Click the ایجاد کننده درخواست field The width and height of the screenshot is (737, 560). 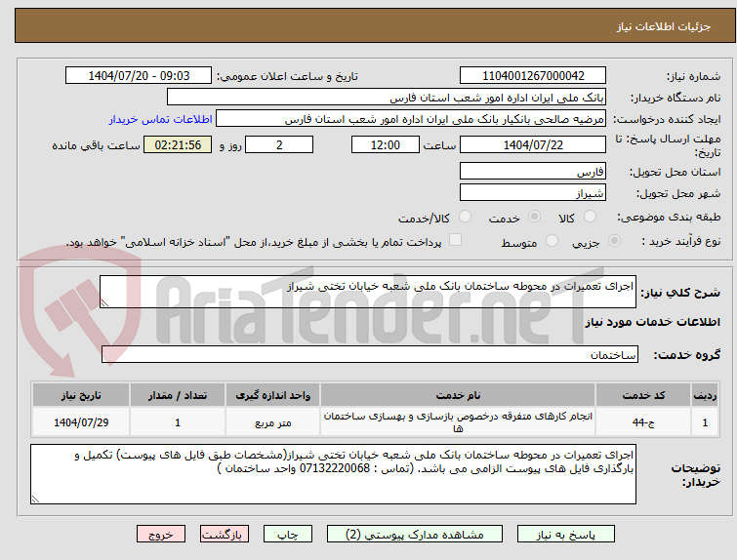click(411, 119)
